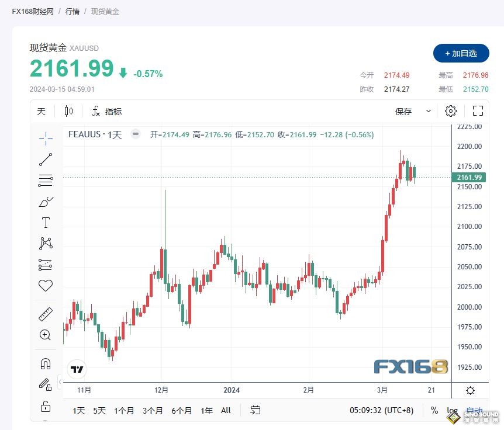Open the 天 interval dropdown
The image size is (504, 430).
click(x=42, y=112)
